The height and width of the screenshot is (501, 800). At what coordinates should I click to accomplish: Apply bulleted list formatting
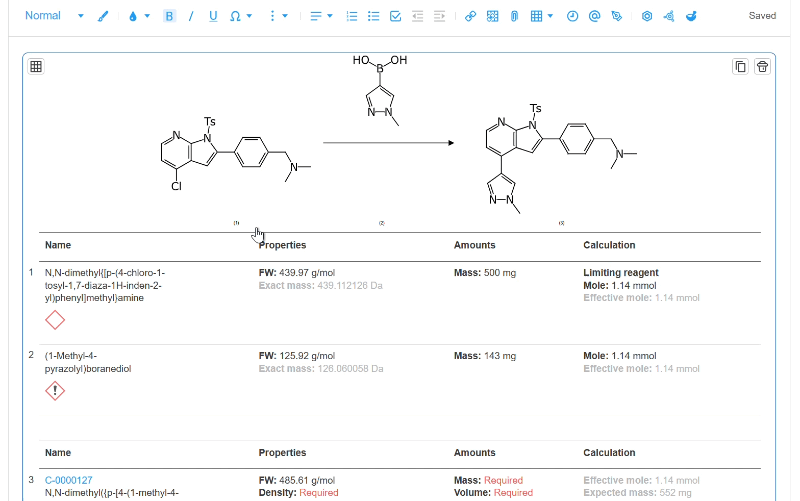point(373,16)
